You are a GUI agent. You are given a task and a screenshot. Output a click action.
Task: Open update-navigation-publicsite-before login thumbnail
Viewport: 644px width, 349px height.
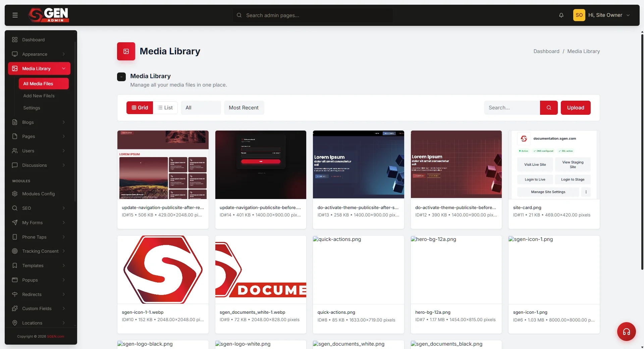click(x=261, y=165)
